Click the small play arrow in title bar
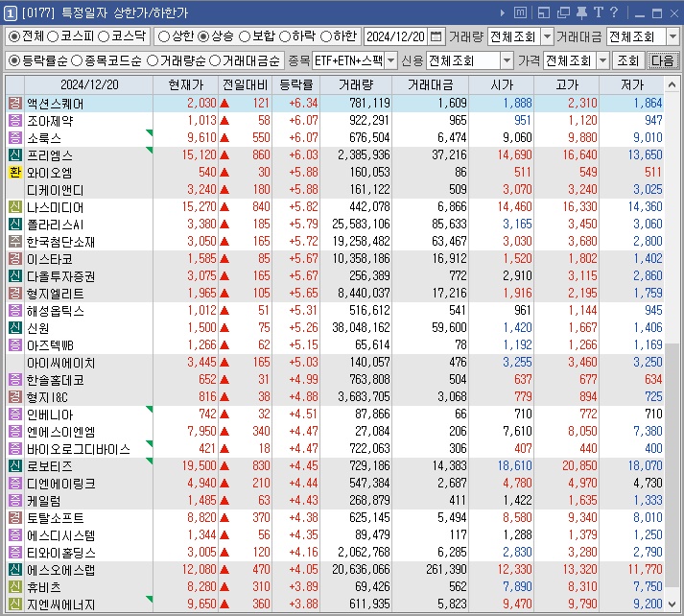Image resolution: width=684 pixels, height=616 pixels. 502,13
